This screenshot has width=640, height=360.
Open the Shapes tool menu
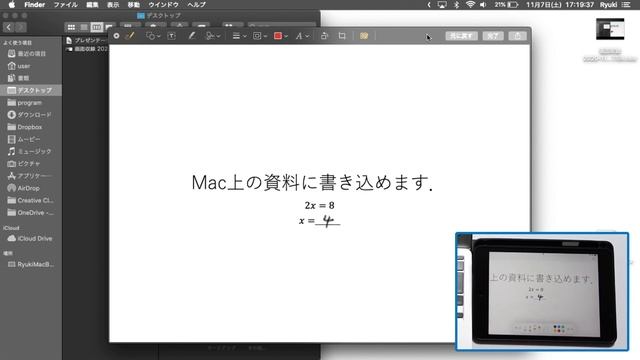[153, 36]
